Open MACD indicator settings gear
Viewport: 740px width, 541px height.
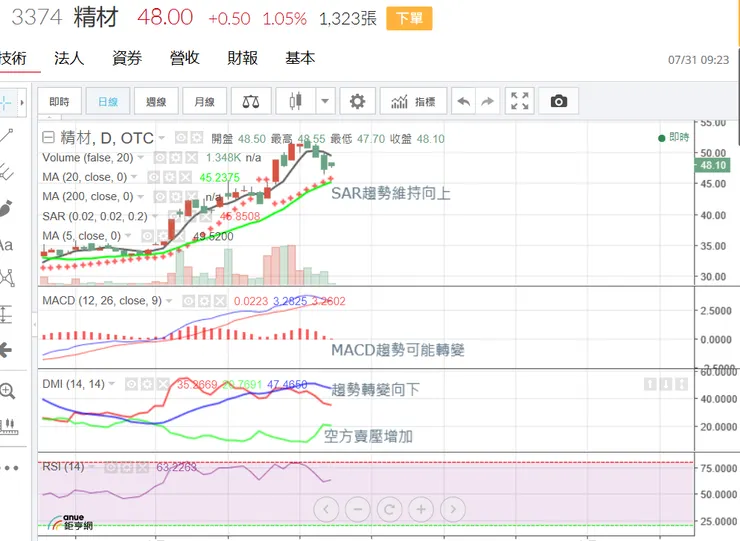point(204,301)
